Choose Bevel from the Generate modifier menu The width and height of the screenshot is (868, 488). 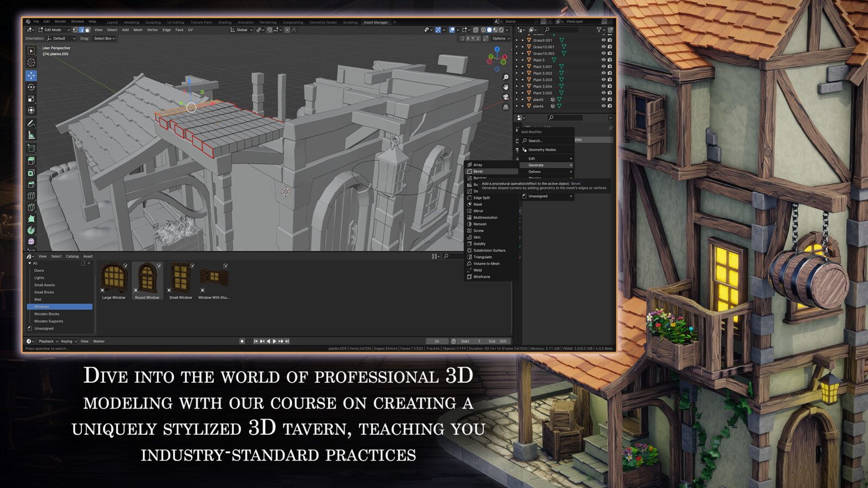(x=477, y=171)
